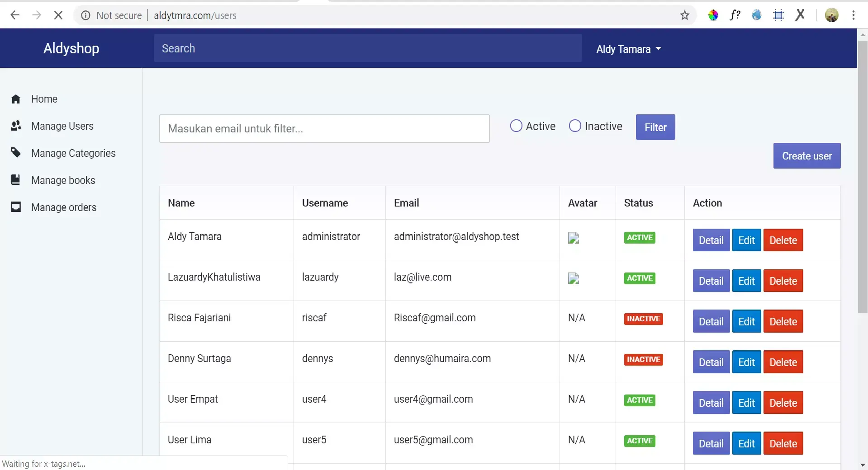Viewport: 868px width, 470px height.
Task: Edit the riscaf user
Action: click(746, 321)
